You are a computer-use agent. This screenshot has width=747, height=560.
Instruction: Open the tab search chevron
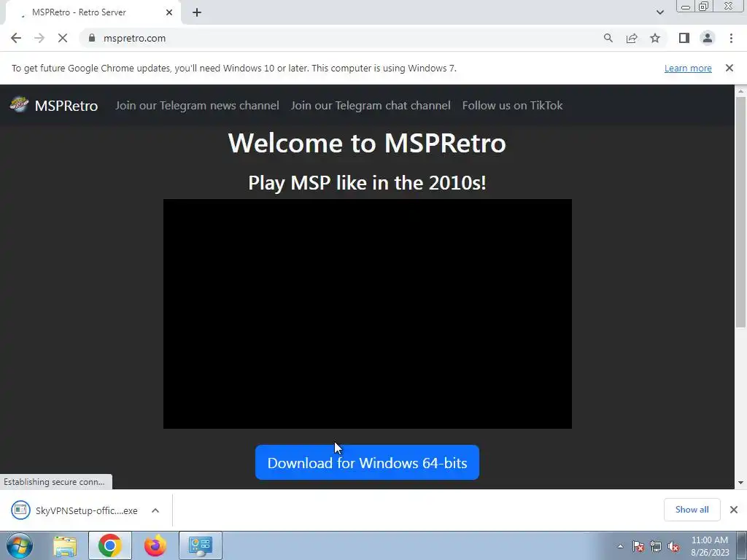[x=659, y=12]
